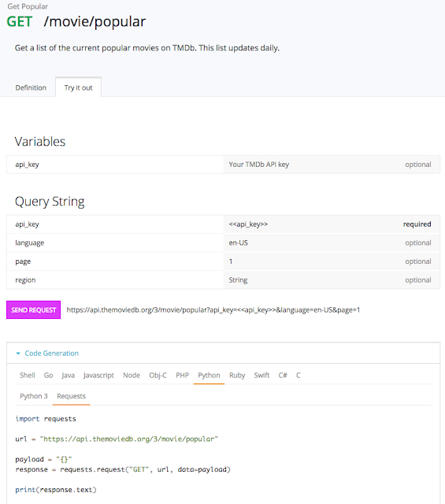Click the "import requests" code line
The height and width of the screenshot is (504, 445).
[x=46, y=419]
